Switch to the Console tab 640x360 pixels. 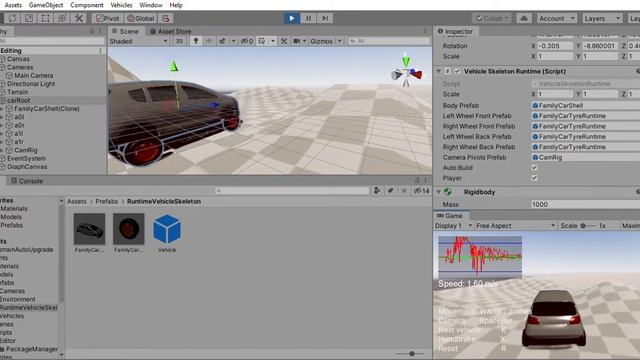27,181
